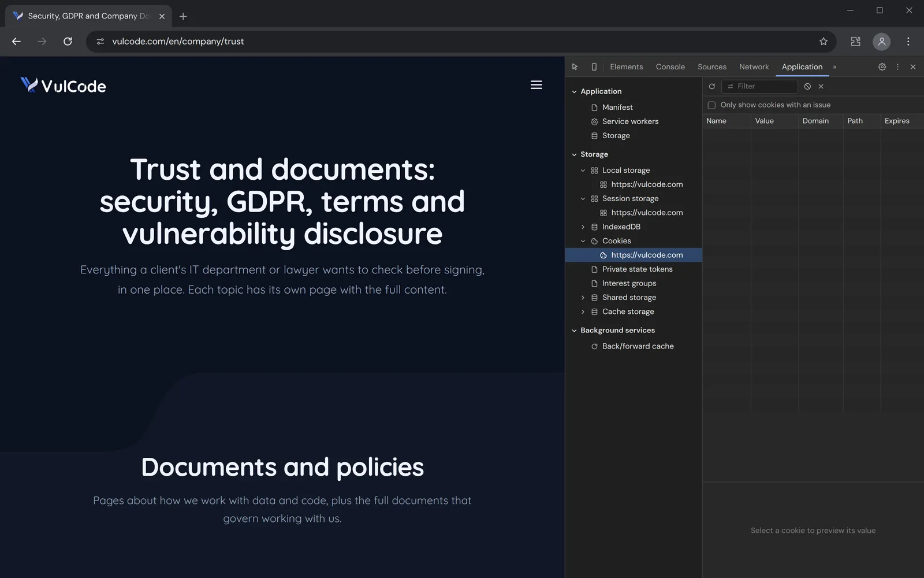Image resolution: width=924 pixels, height=578 pixels.
Task: Delete the selected cookie with the X icon
Action: point(821,86)
